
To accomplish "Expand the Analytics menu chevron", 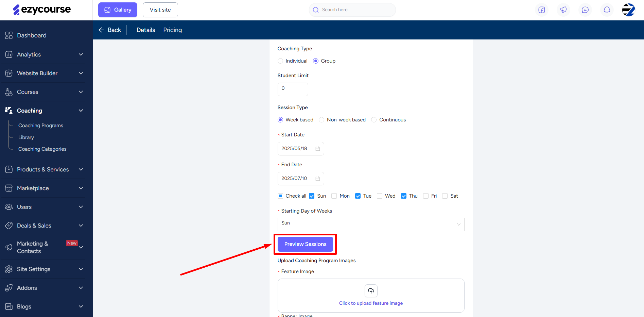I will pyautogui.click(x=81, y=54).
